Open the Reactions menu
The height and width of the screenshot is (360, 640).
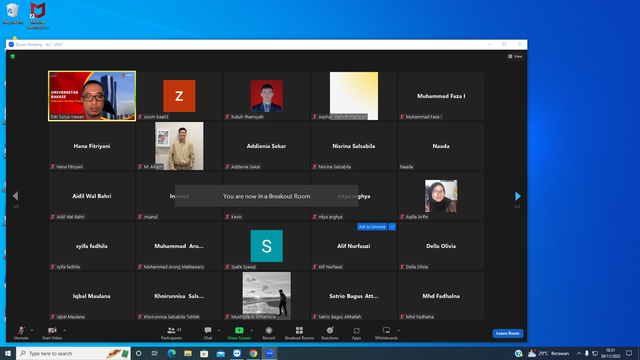(x=330, y=333)
